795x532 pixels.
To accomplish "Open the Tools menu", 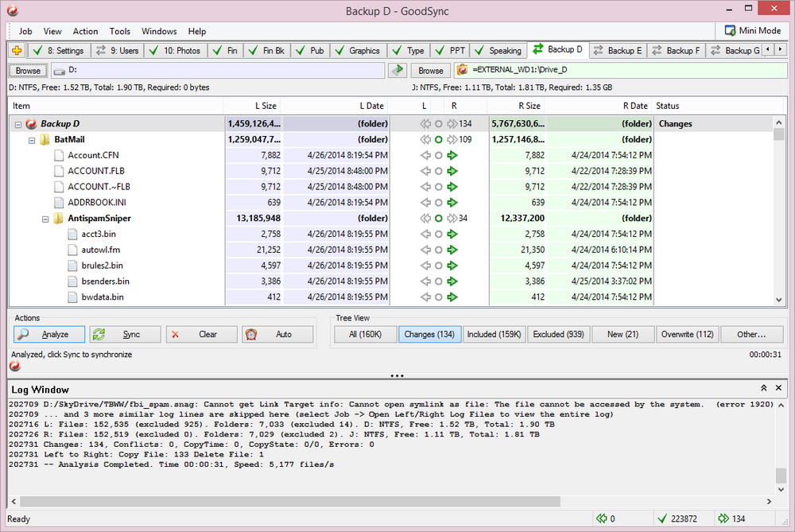I will (120, 32).
